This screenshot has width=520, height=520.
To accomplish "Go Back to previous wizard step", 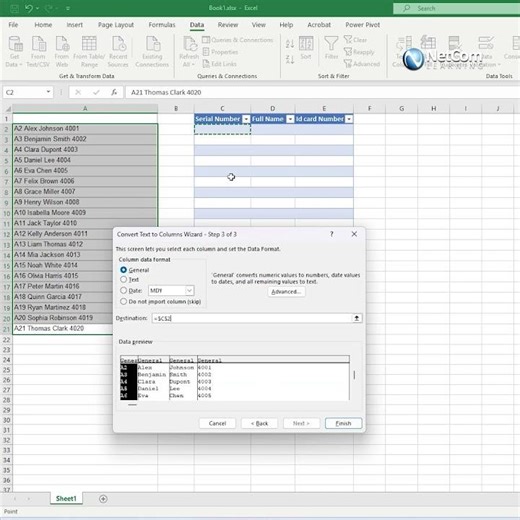I will pyautogui.click(x=259, y=423).
